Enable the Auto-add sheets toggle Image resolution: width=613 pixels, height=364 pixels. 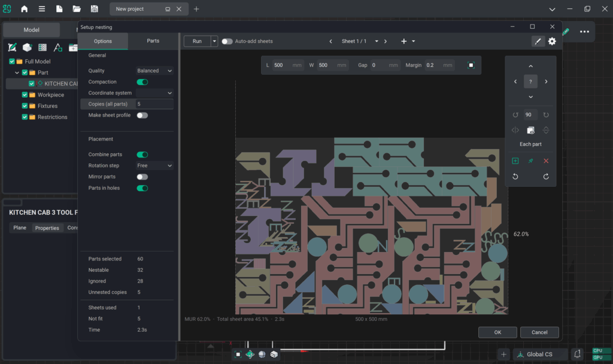(x=227, y=41)
